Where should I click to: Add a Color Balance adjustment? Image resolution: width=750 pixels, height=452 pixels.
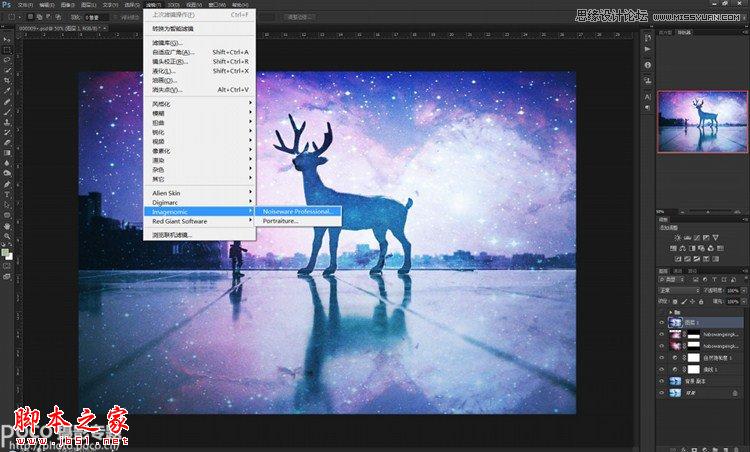pyautogui.click(x=683, y=248)
